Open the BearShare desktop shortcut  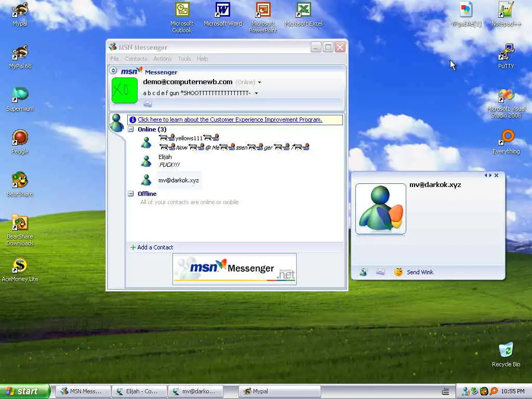click(x=20, y=185)
